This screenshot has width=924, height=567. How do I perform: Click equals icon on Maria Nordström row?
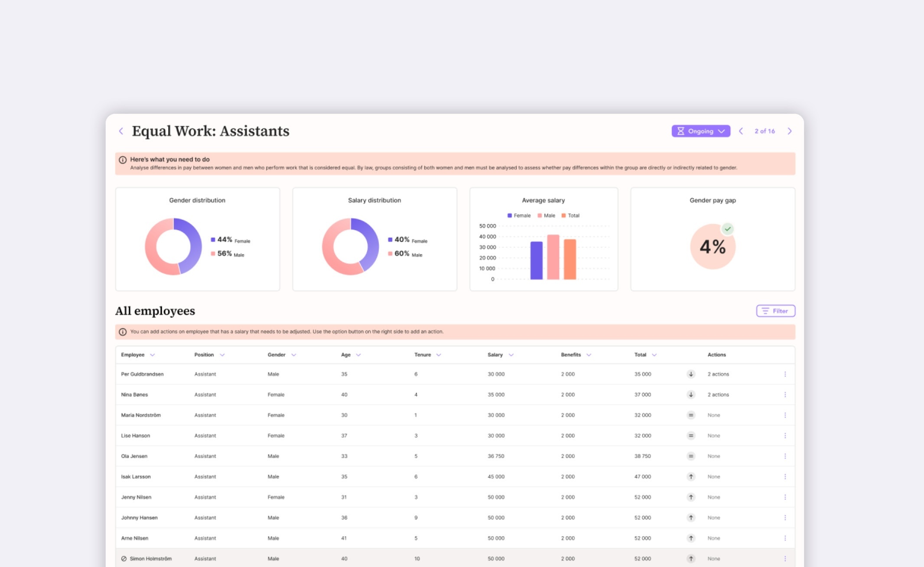tap(691, 415)
